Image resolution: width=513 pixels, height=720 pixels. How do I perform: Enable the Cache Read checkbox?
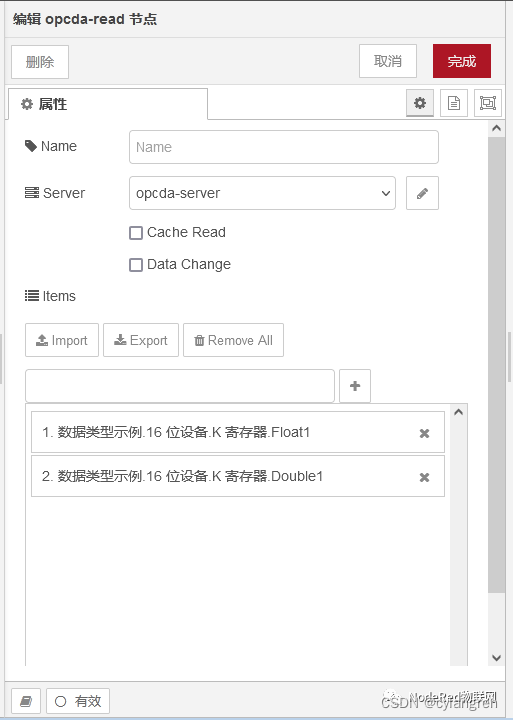tap(136, 233)
